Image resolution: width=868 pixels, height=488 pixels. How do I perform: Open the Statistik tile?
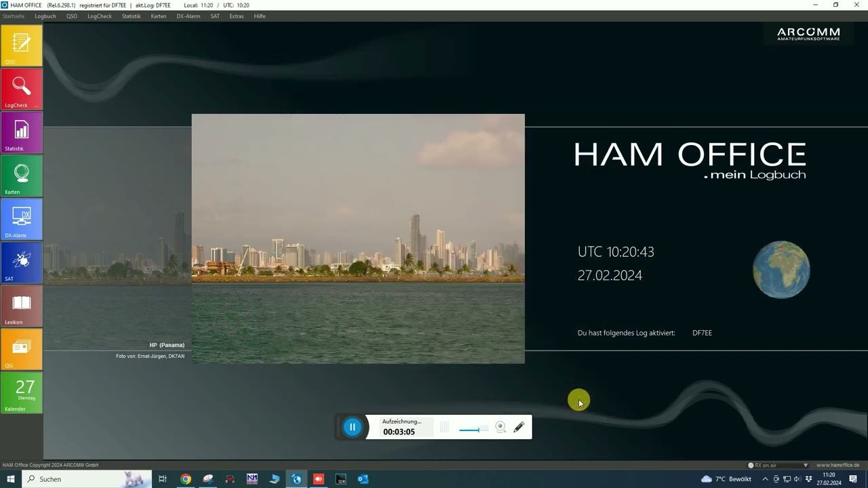coord(22,133)
